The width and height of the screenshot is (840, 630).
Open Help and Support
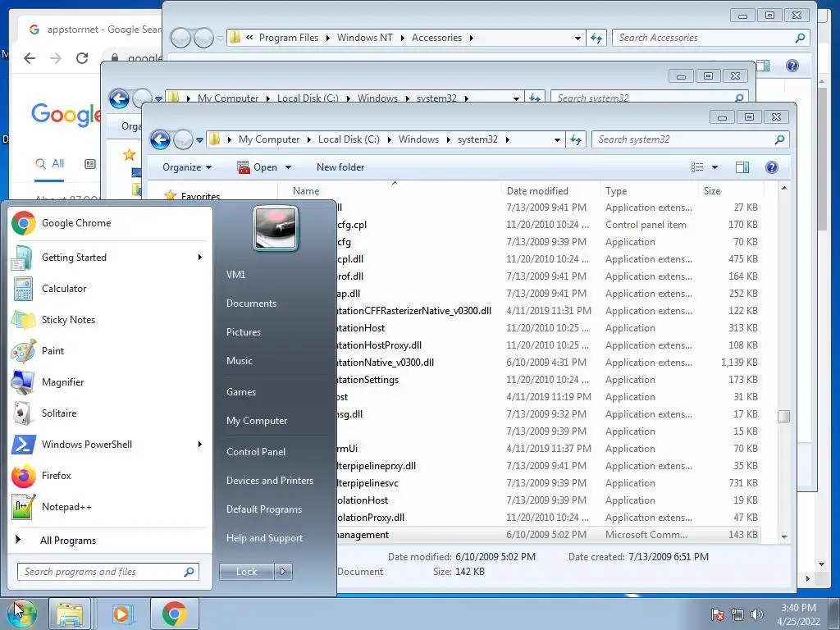point(264,538)
